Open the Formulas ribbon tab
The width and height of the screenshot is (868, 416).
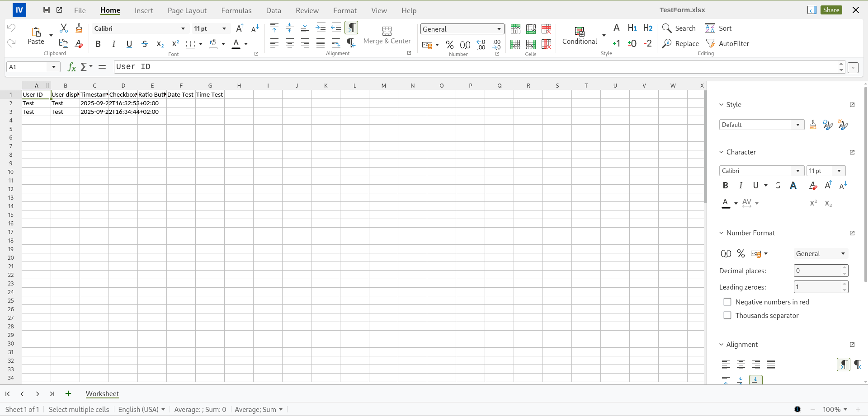coord(236,10)
